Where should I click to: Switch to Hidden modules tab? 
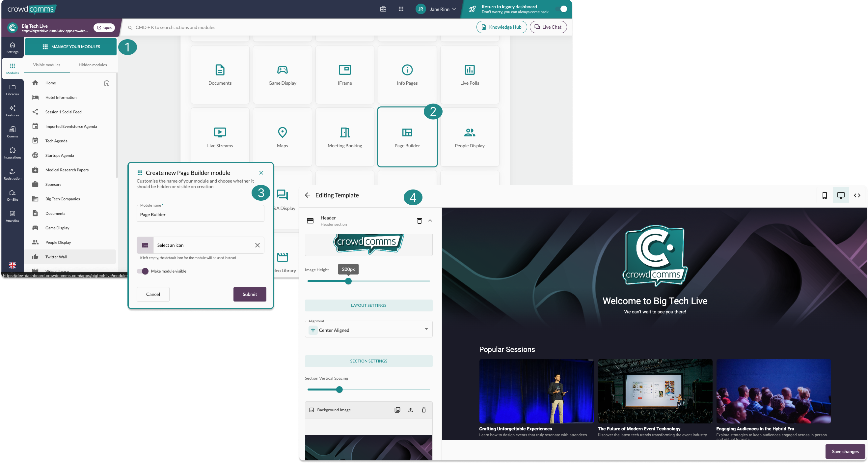[93, 65]
